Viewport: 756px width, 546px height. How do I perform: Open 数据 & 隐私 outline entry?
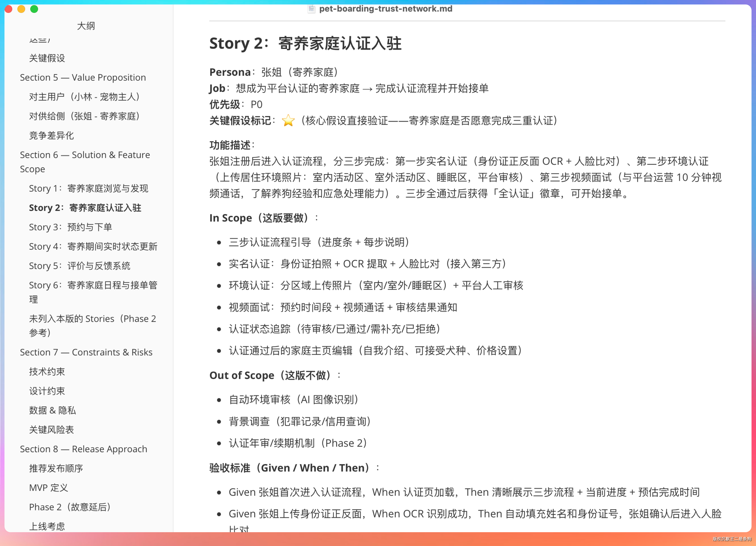click(x=52, y=410)
